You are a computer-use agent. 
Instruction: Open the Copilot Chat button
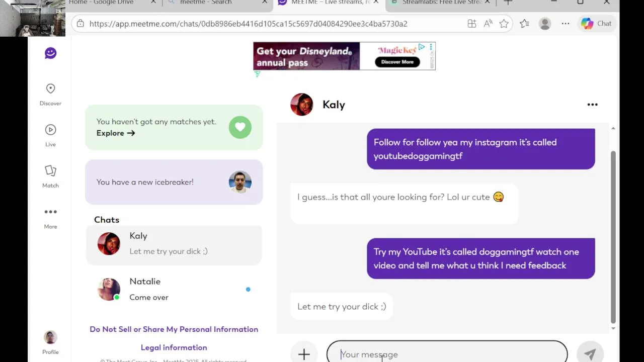pos(597,24)
